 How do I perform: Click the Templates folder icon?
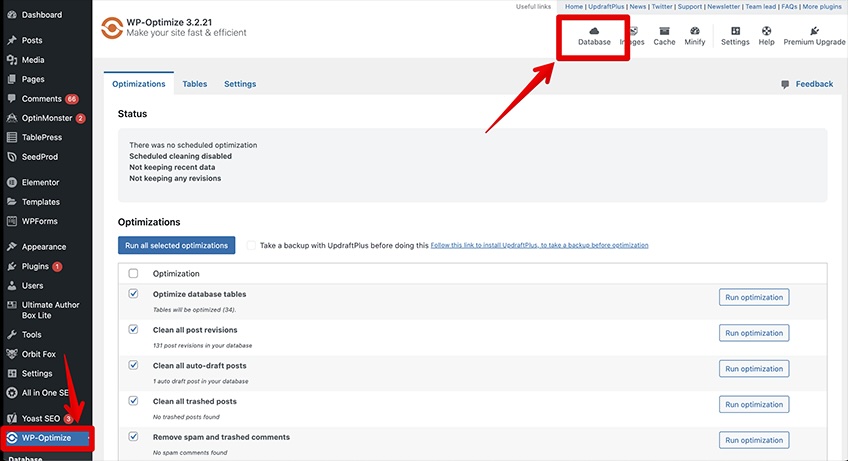point(12,202)
